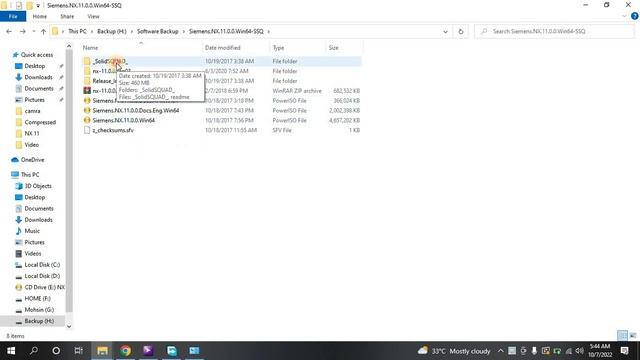Open recent locations dropdown arrow

33,31
